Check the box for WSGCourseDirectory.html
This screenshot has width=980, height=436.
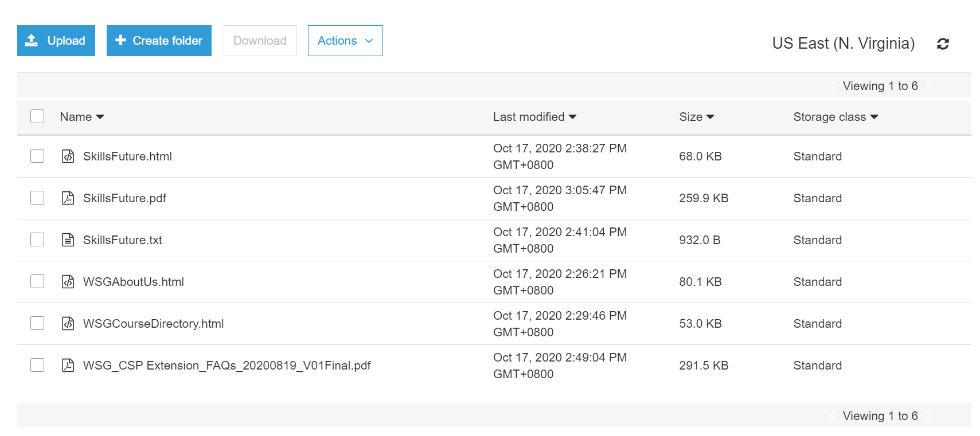(37, 323)
